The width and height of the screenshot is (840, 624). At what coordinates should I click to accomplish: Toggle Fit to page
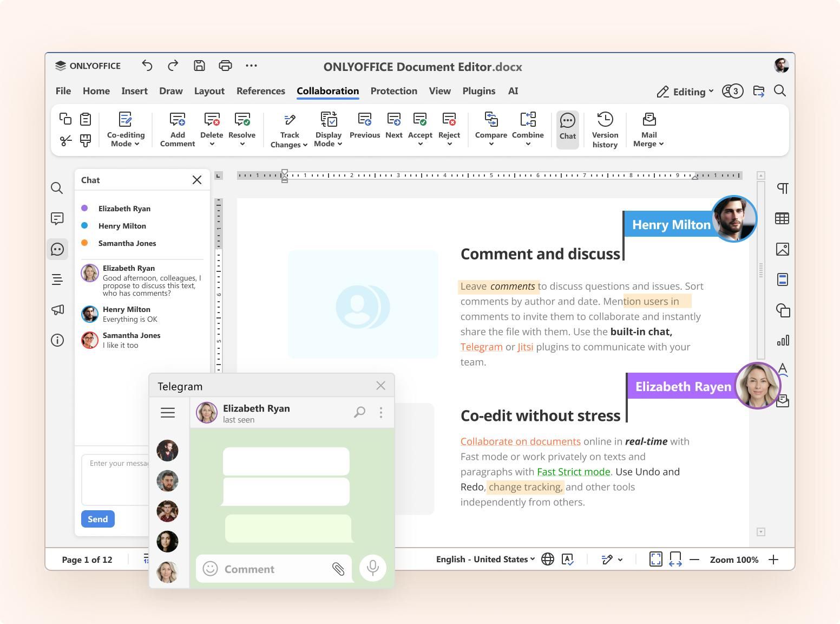(x=655, y=559)
